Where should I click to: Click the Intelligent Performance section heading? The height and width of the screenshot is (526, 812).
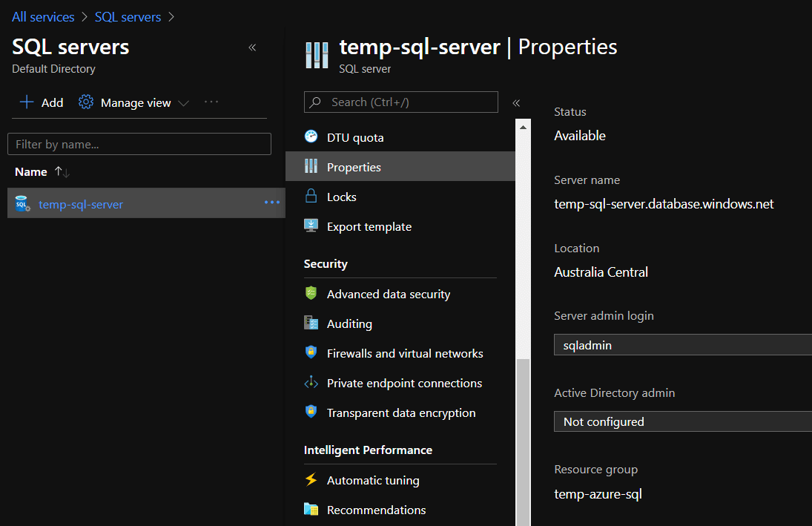point(368,450)
